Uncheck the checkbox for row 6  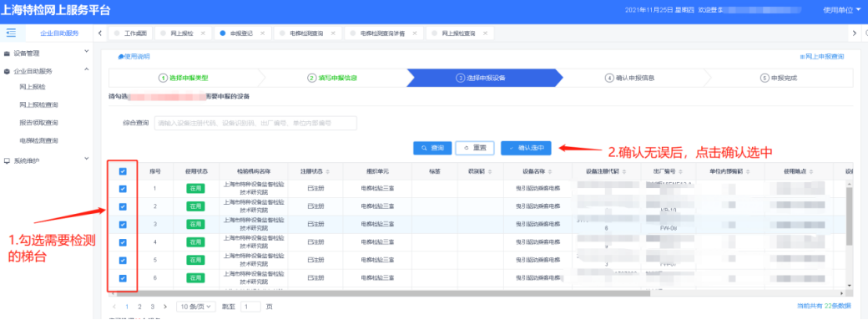coord(123,278)
